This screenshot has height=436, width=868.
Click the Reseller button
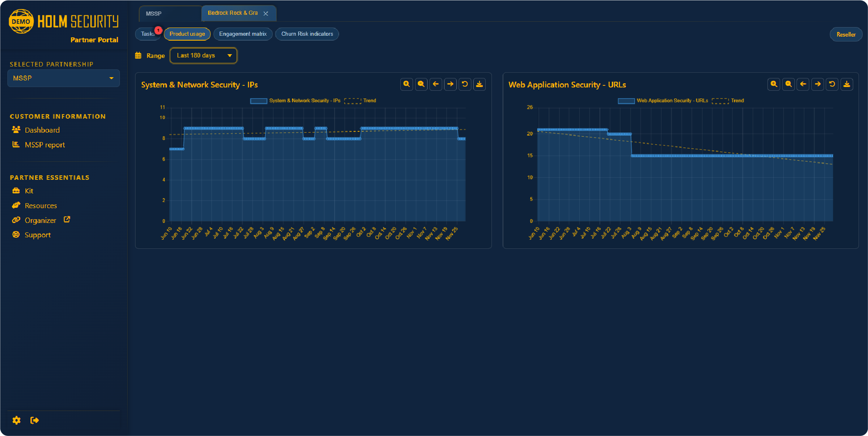pyautogui.click(x=846, y=34)
